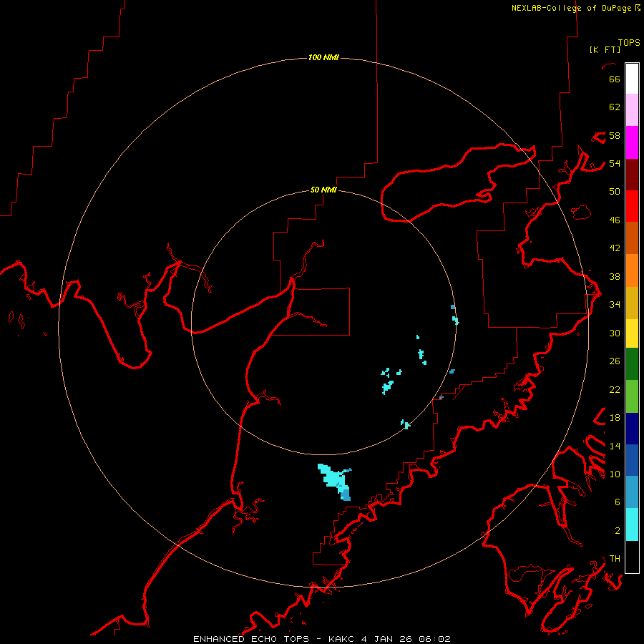The width and height of the screenshot is (644, 644).
Task: Click the '50 NMI' range ring label
Action: [323, 190]
